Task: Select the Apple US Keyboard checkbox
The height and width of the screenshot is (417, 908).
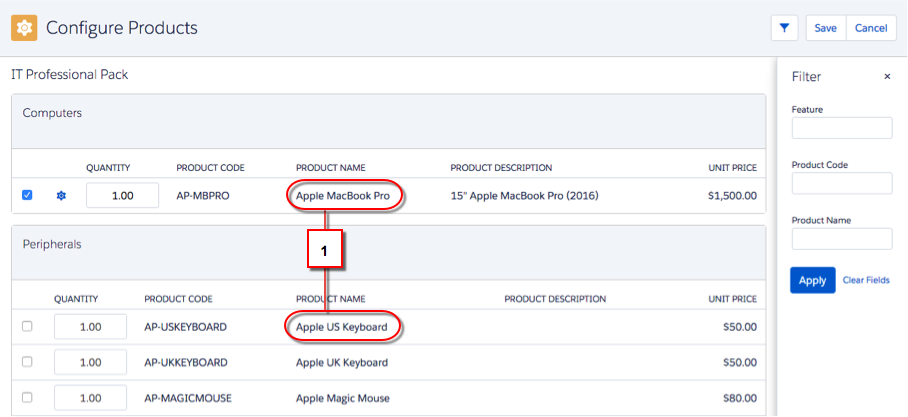Action: 27,326
